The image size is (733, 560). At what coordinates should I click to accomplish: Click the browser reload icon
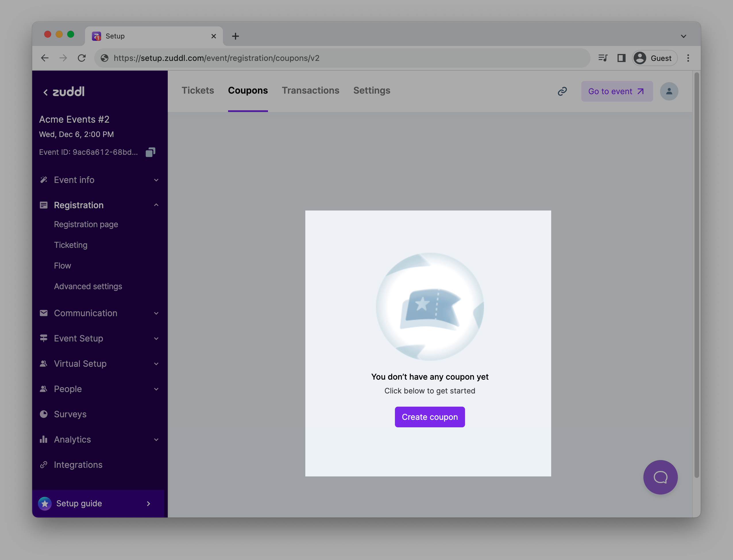pos(82,58)
